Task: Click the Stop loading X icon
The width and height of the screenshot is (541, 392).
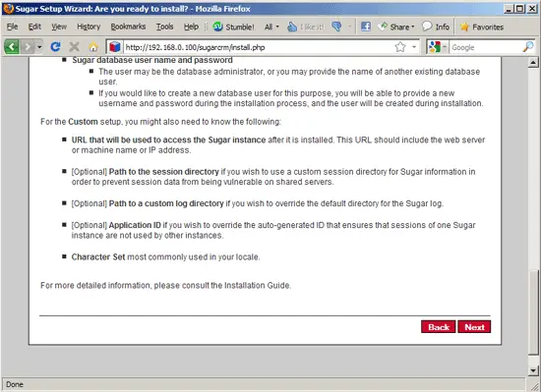Action: (74, 46)
